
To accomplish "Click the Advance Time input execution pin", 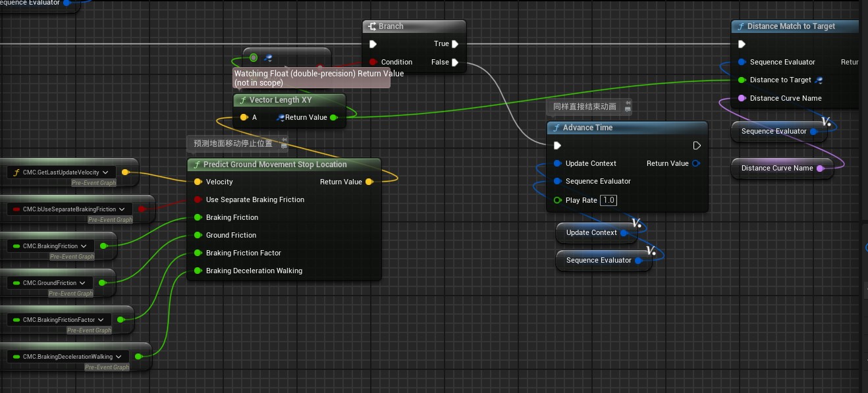I will pos(558,145).
